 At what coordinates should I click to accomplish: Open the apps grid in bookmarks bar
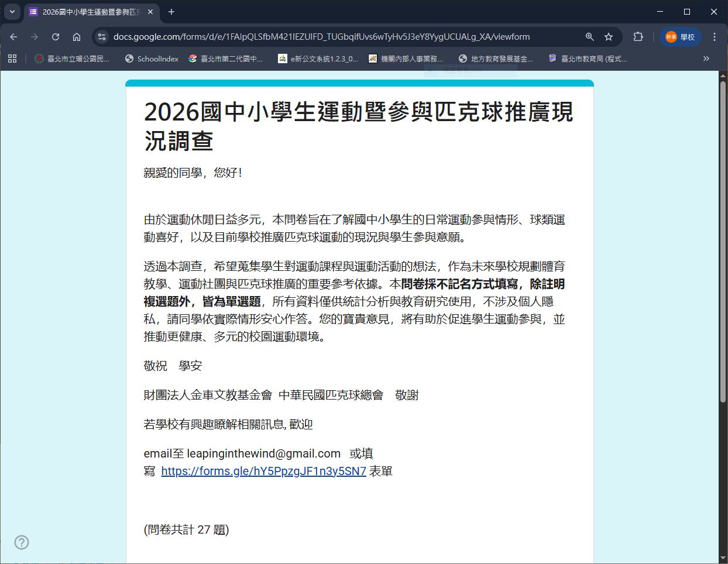click(12, 59)
